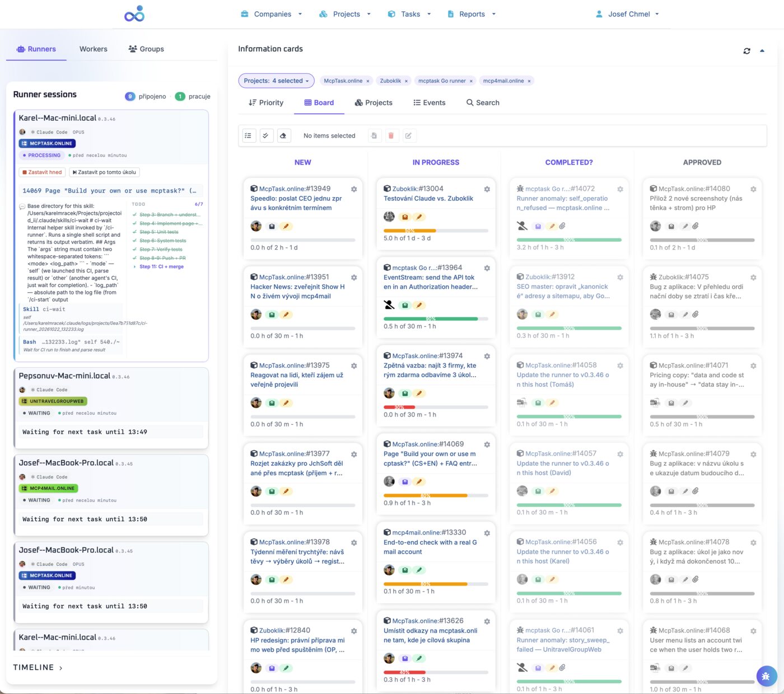The width and height of the screenshot is (784, 694).
Task: Click the refresh icon in Information cards
Action: [x=746, y=51]
